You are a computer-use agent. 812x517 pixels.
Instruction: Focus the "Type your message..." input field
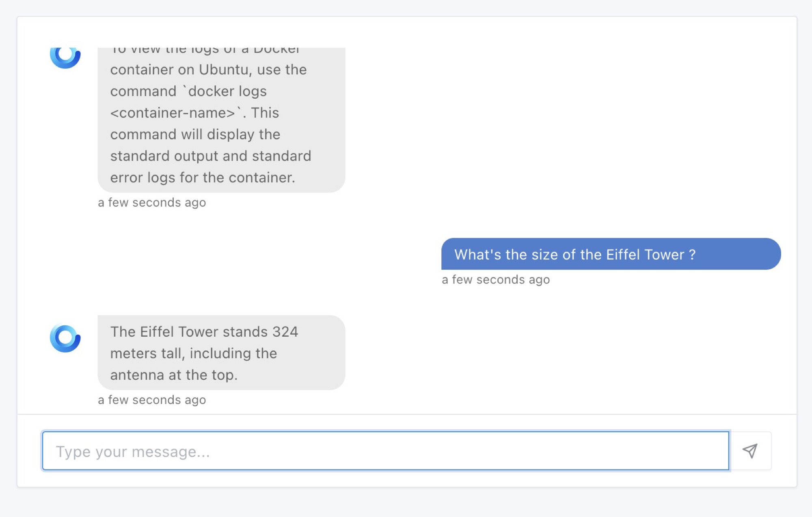[385, 451]
